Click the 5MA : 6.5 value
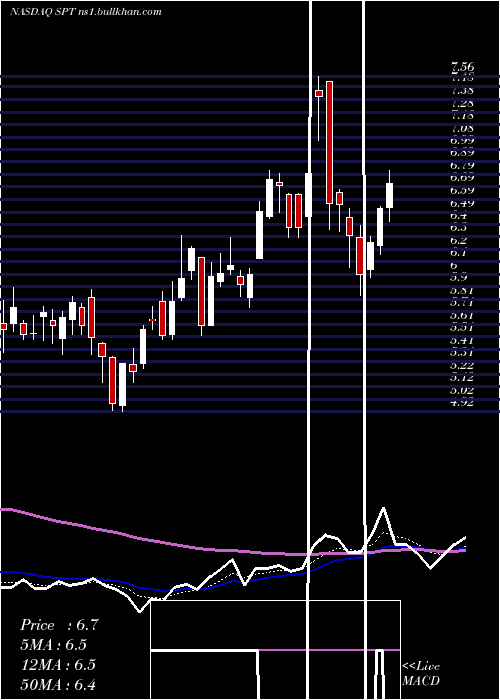The image size is (500, 700). pyautogui.click(x=54, y=645)
